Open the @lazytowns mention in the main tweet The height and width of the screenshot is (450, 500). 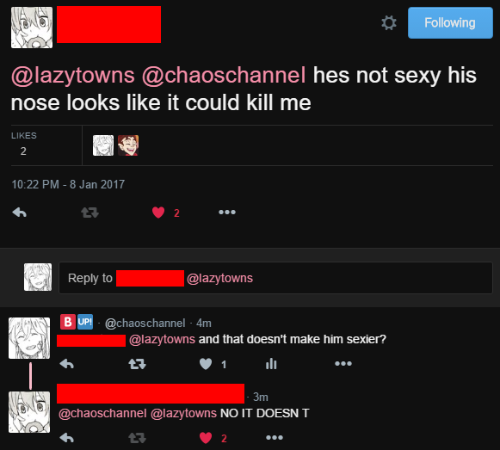click(73, 75)
